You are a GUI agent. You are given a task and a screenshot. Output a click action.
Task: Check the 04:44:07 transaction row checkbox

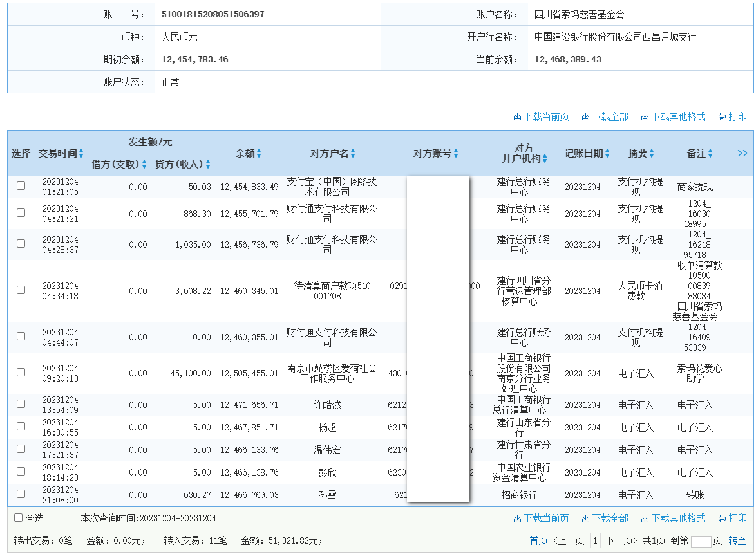pos(21,336)
